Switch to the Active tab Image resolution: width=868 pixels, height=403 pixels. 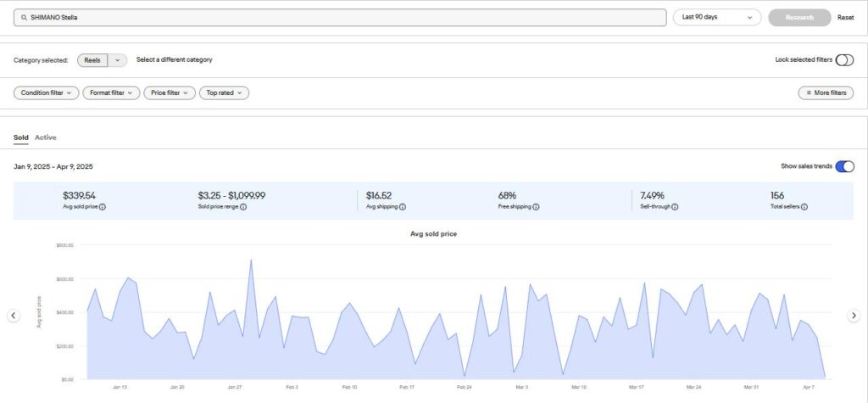(x=46, y=137)
